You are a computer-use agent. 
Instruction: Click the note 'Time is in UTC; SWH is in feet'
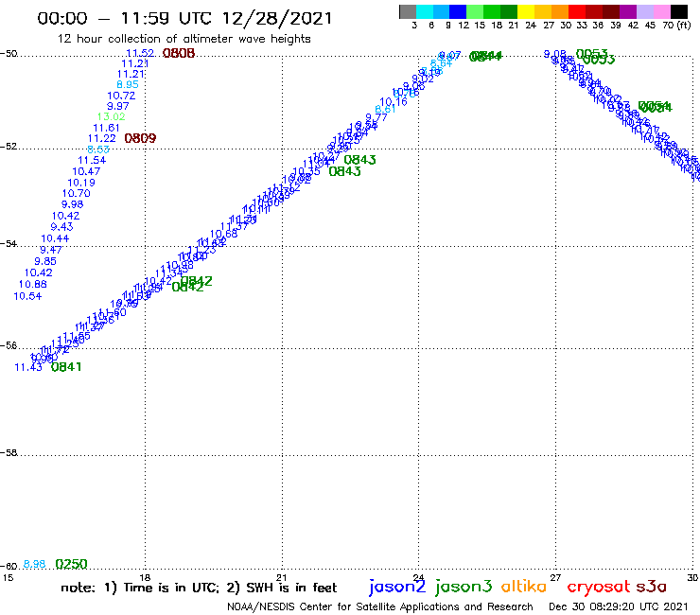(x=199, y=588)
